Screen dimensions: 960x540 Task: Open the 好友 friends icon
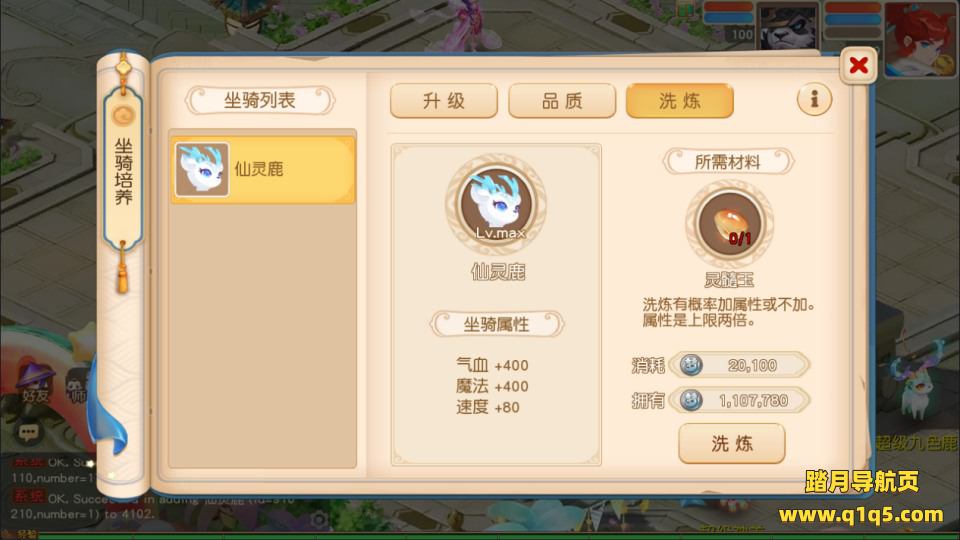pyautogui.click(x=36, y=383)
